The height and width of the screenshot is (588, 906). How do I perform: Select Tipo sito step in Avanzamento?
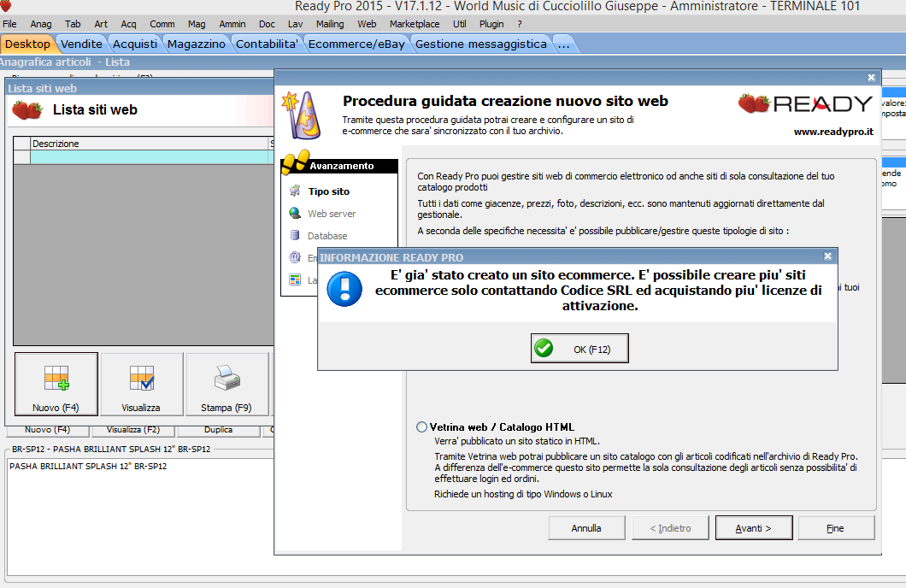click(329, 191)
